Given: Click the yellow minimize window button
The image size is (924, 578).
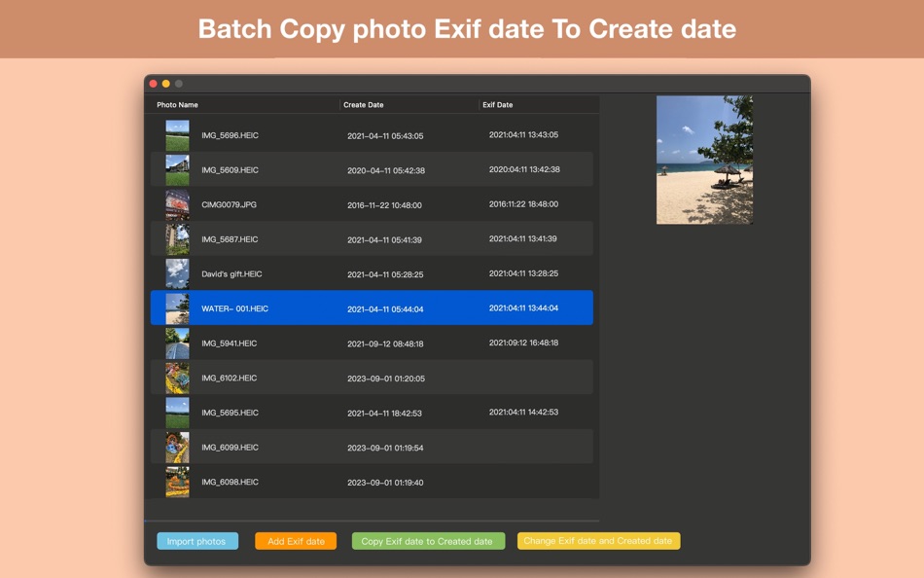Looking at the screenshot, I should pyautogui.click(x=165, y=84).
